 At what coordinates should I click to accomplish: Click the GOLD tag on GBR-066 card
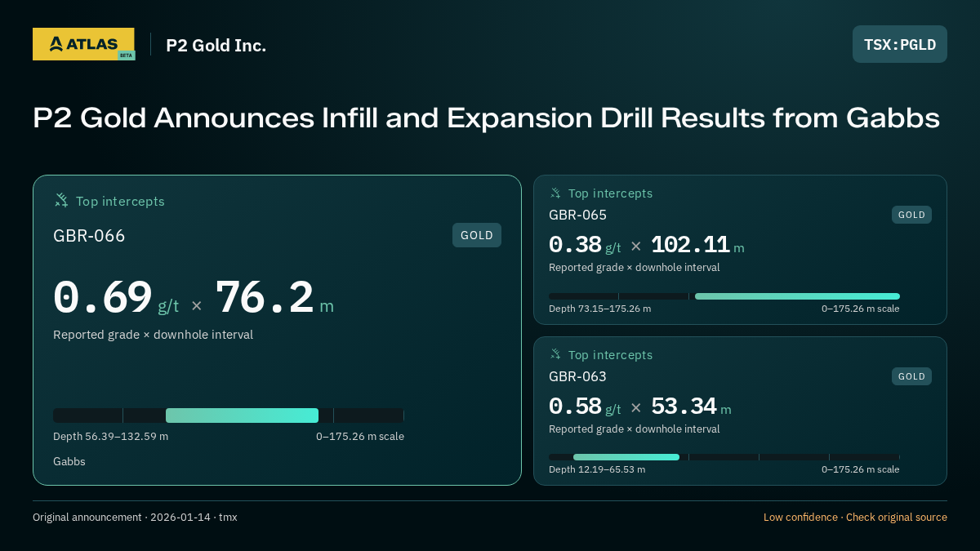coord(477,235)
